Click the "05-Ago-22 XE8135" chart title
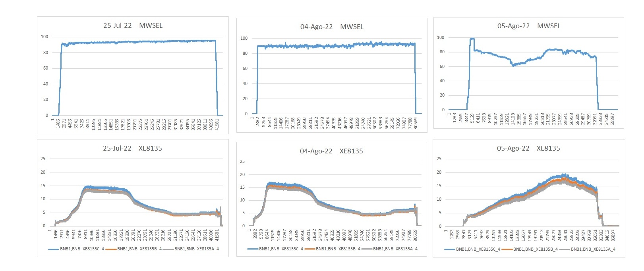This screenshot has height=271, width=644. click(x=528, y=148)
